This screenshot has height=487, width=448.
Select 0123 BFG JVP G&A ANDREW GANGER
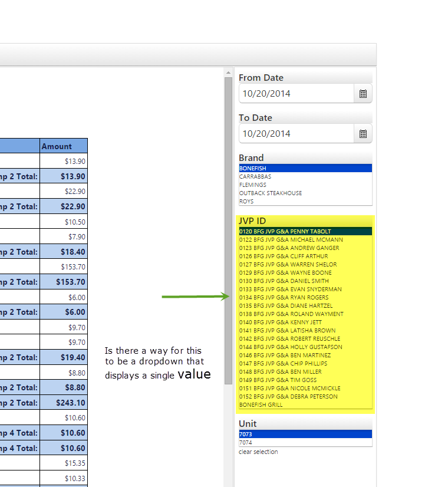tap(305, 248)
